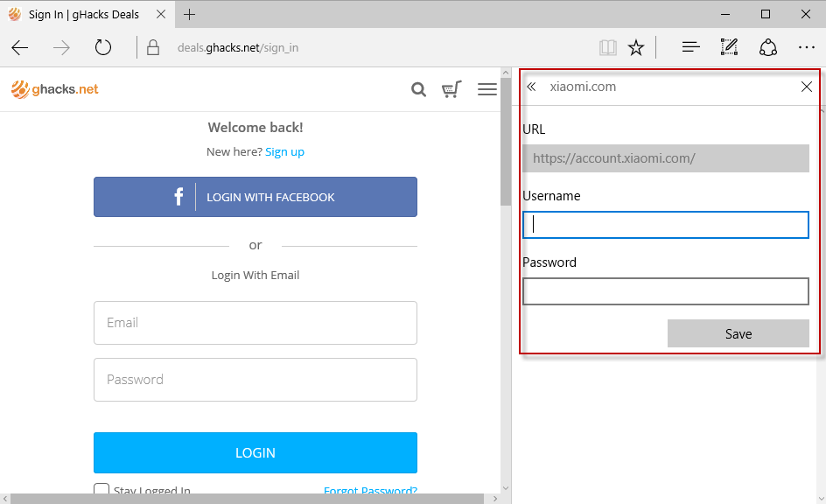Click Login with Facebook button
The width and height of the screenshot is (826, 504).
click(255, 197)
